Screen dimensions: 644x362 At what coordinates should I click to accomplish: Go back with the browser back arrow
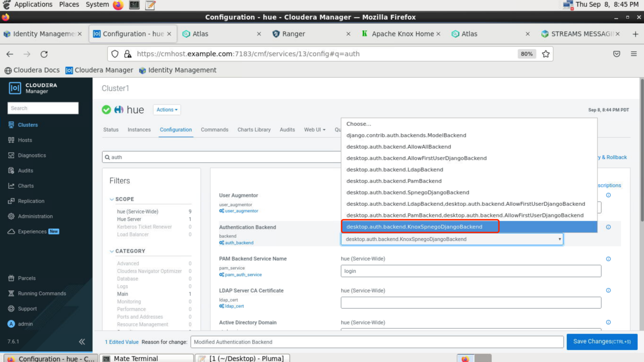[10, 54]
